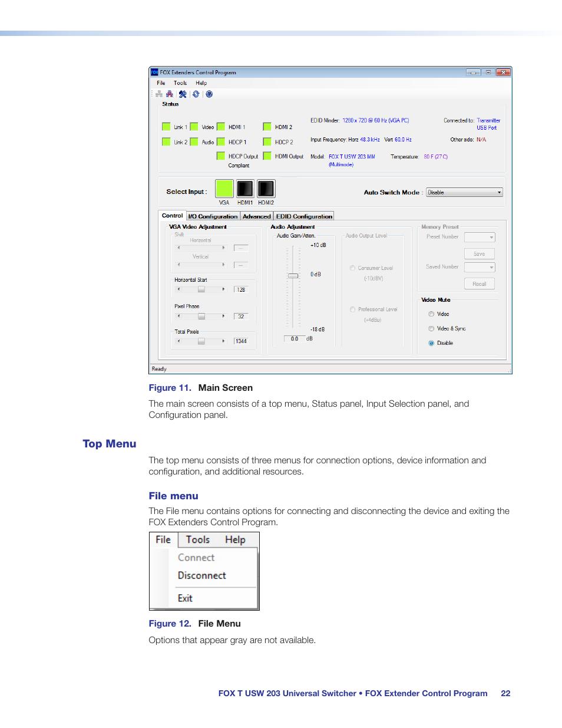Minimize the FOX Extenders Control Program window
The width and height of the screenshot is (562, 728).
tap(473, 73)
